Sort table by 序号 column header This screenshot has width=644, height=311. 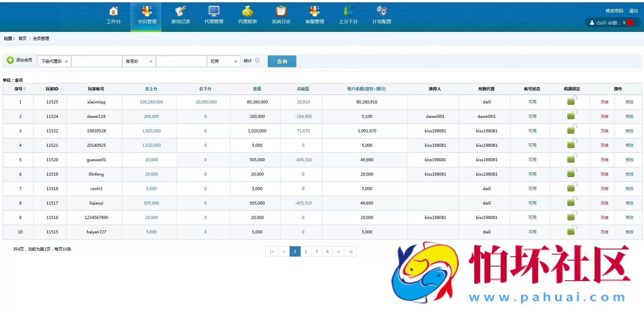coord(20,89)
